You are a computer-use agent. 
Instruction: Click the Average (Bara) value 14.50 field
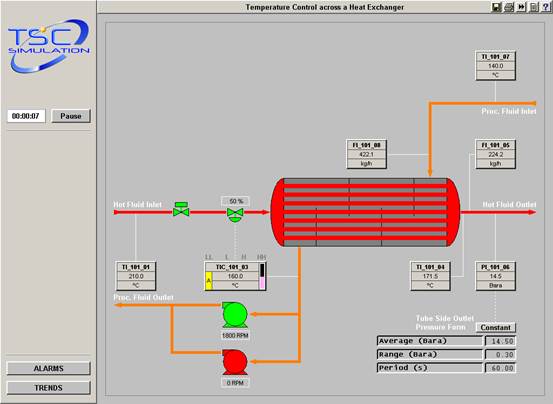(x=500, y=341)
